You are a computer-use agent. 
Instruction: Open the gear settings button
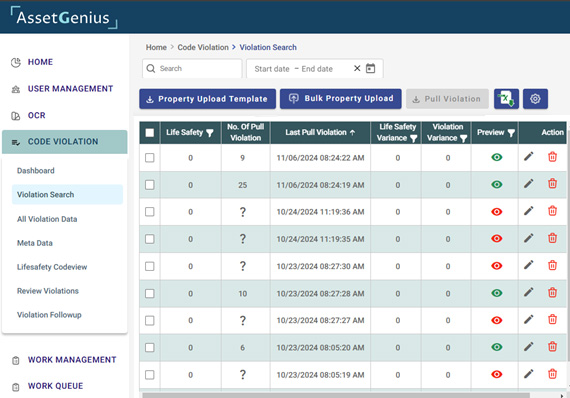pyautogui.click(x=535, y=99)
